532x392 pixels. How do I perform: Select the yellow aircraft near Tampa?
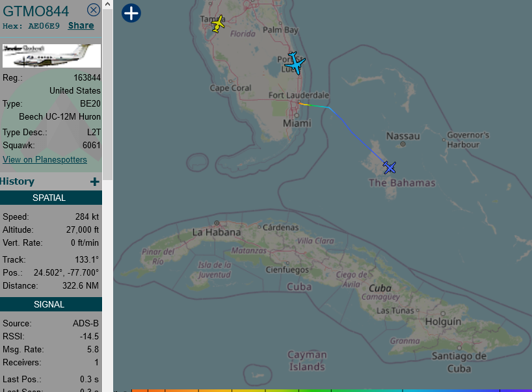click(218, 24)
